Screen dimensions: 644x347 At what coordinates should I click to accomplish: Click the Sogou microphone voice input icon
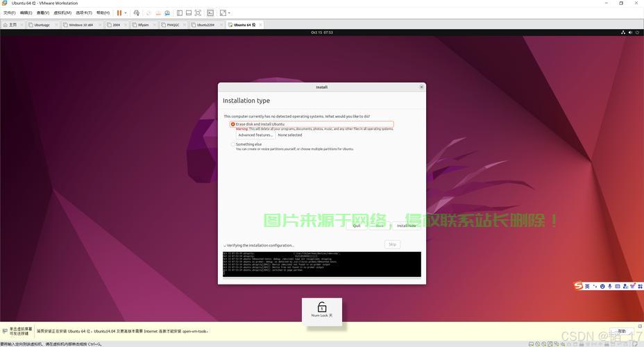[610, 286]
